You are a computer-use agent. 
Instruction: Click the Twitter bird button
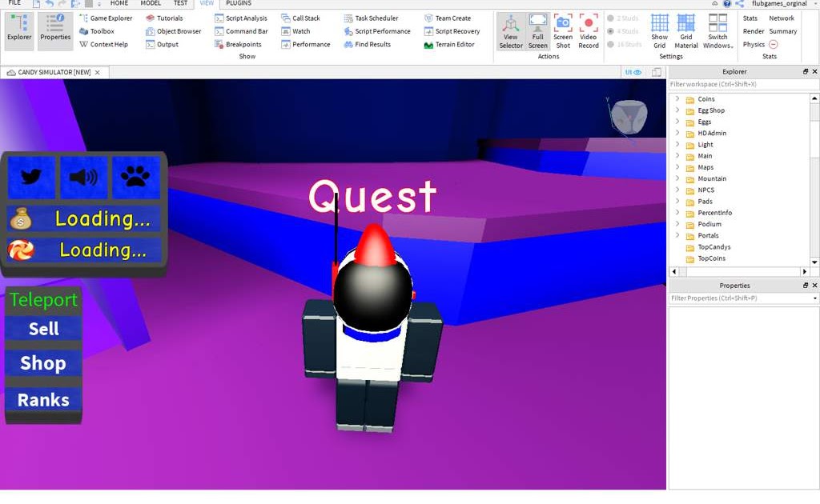point(31,178)
